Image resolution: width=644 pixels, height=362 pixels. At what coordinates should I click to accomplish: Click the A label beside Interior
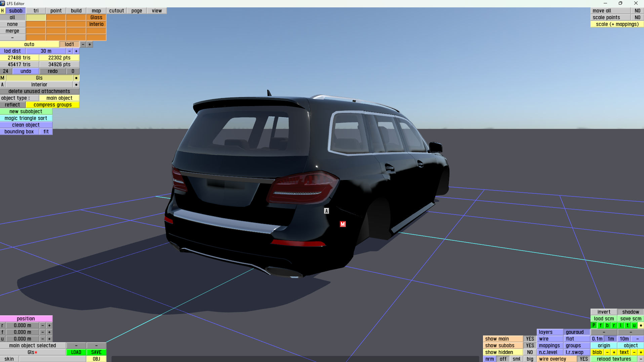[2, 85]
